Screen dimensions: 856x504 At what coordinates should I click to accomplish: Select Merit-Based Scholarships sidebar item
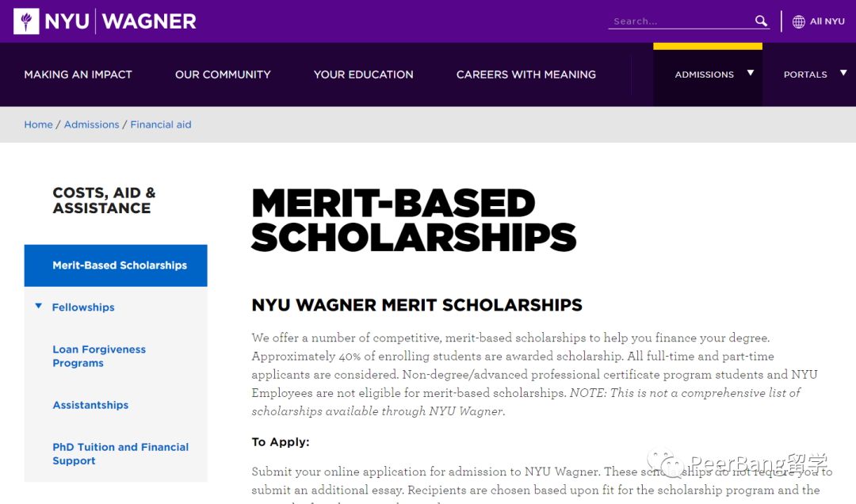point(116,265)
